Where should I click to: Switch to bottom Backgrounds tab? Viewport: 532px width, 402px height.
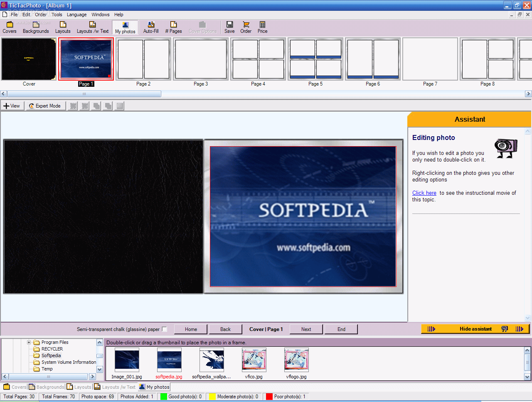pos(47,387)
